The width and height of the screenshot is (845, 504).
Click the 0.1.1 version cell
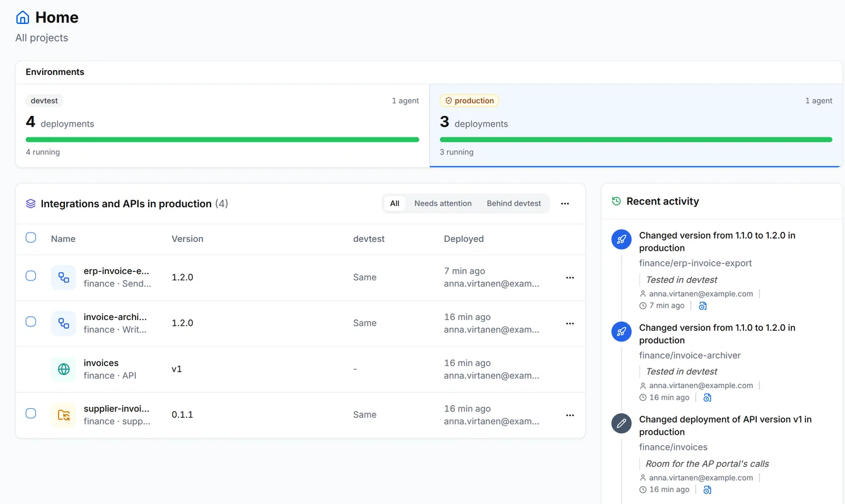click(x=182, y=415)
